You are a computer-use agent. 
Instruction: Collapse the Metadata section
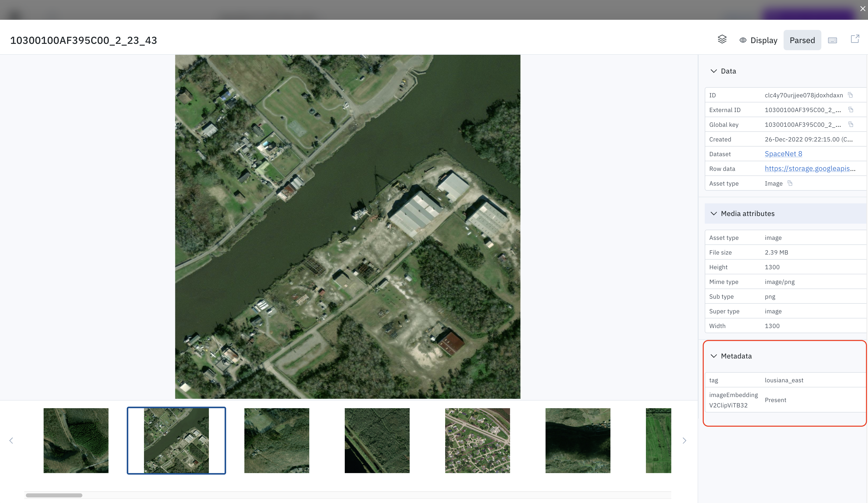(714, 356)
